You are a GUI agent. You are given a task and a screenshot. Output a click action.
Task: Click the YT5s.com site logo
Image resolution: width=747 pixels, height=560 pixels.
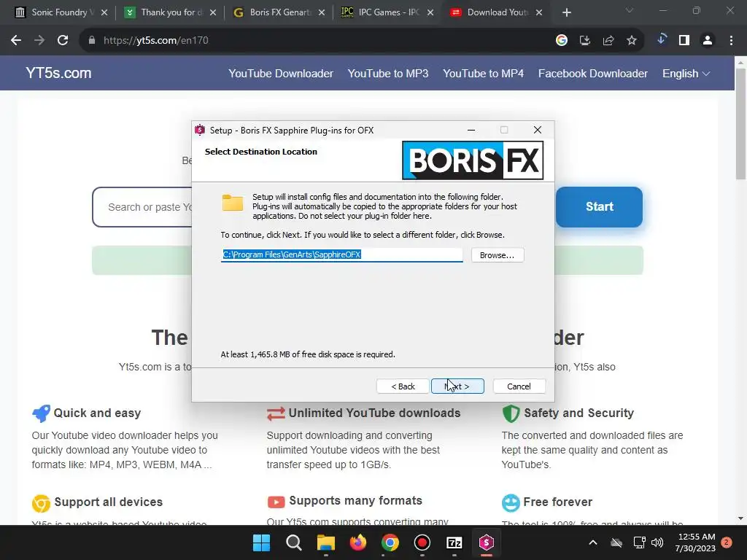58,73
